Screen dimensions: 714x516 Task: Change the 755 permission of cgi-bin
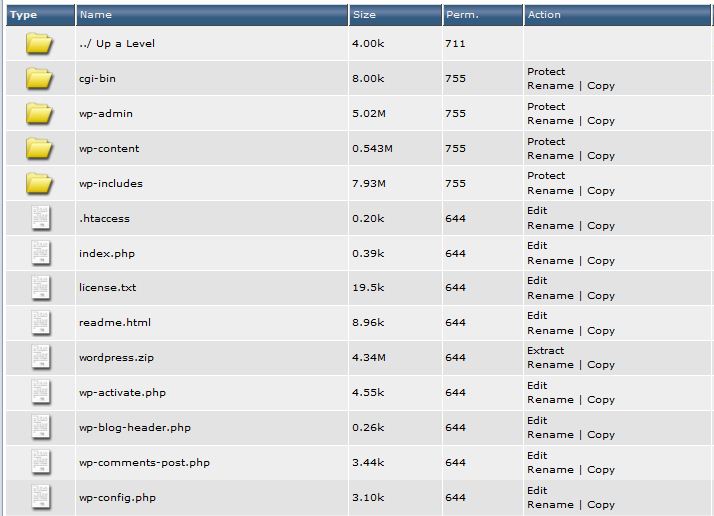pos(455,79)
